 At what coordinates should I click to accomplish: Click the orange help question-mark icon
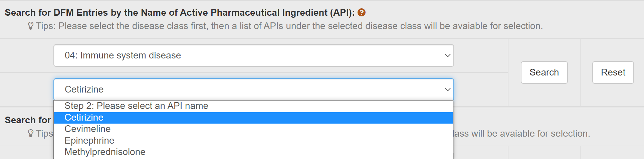coord(362,13)
